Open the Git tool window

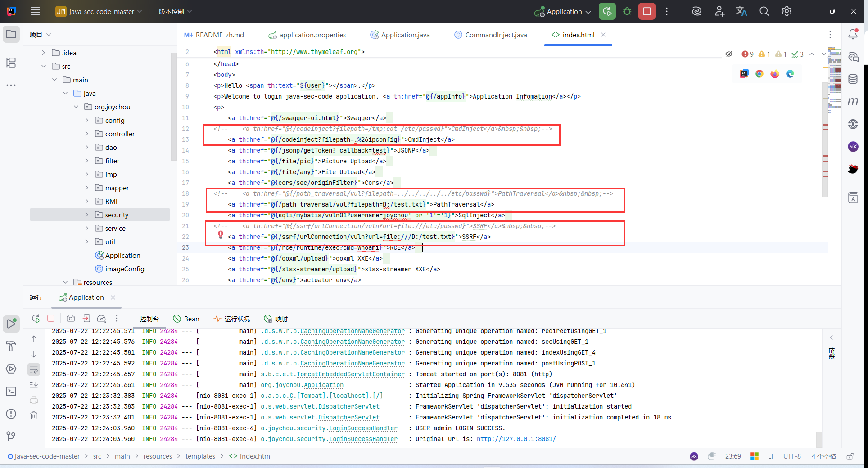point(11,436)
